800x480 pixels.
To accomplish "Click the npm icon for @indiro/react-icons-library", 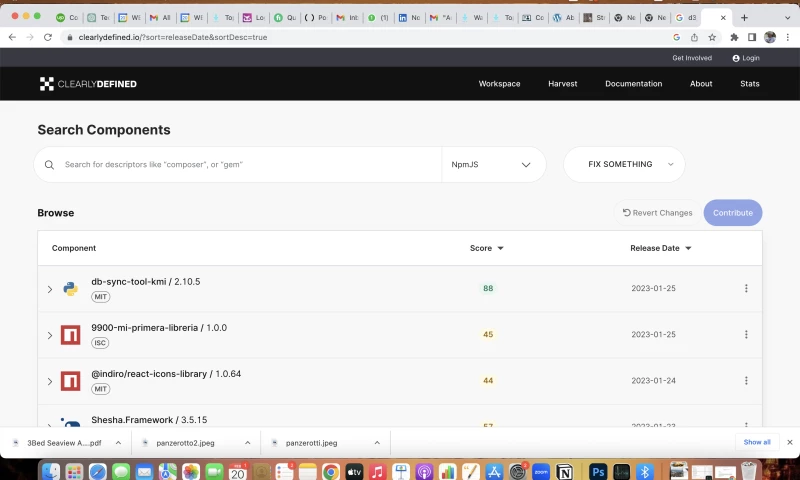I will coord(70,381).
